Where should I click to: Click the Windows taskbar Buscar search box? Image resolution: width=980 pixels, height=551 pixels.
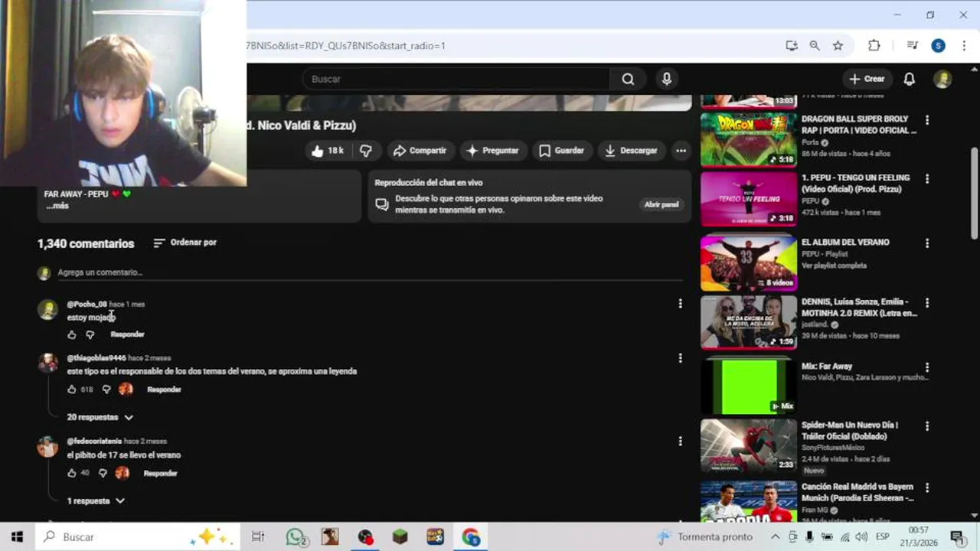(x=138, y=536)
